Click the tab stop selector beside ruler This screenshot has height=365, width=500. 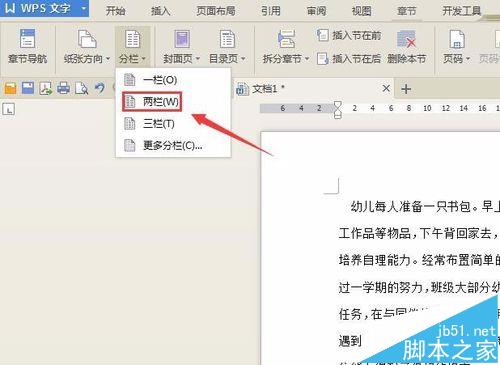9,109
